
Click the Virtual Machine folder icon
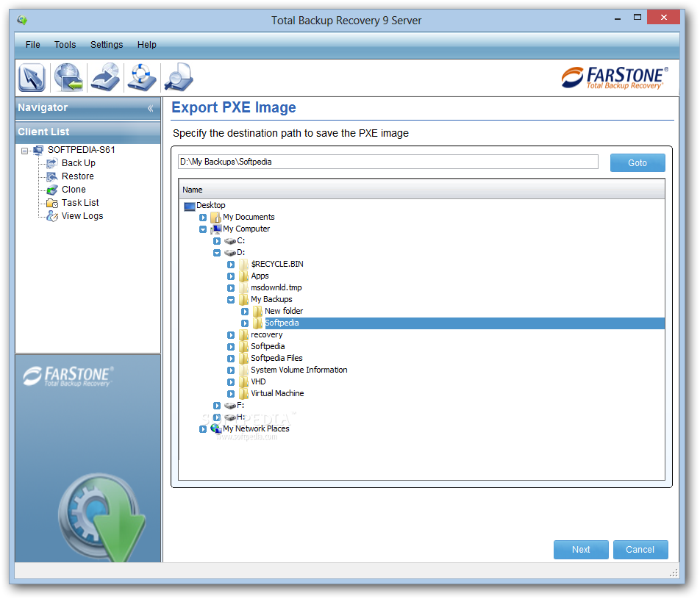point(244,394)
